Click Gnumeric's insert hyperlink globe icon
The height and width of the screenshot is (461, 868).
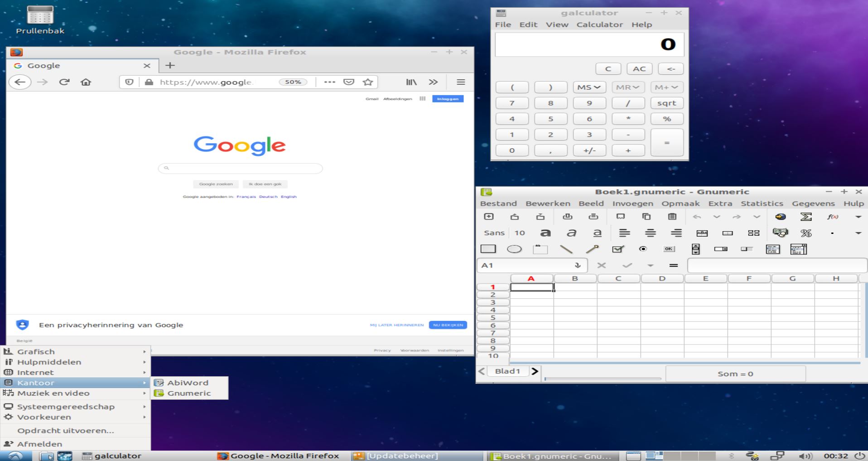tap(780, 217)
